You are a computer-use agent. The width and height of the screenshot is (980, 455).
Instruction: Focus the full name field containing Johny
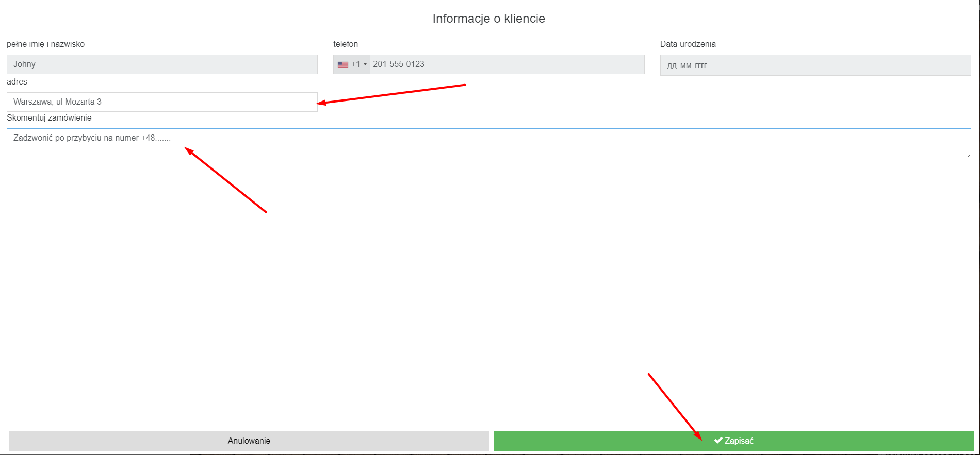click(162, 64)
